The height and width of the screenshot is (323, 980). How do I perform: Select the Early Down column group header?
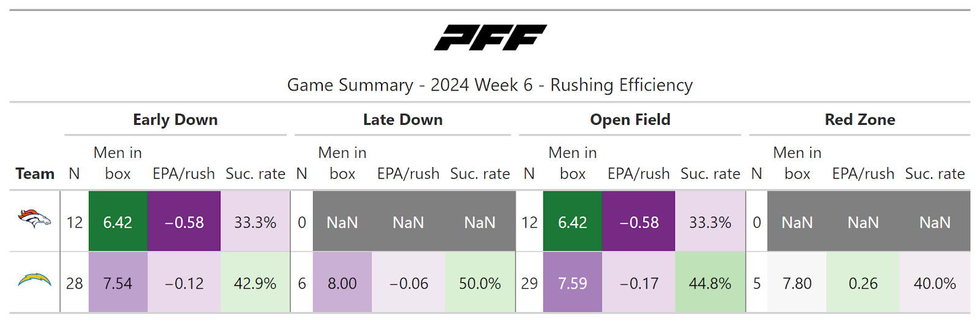coord(175,120)
